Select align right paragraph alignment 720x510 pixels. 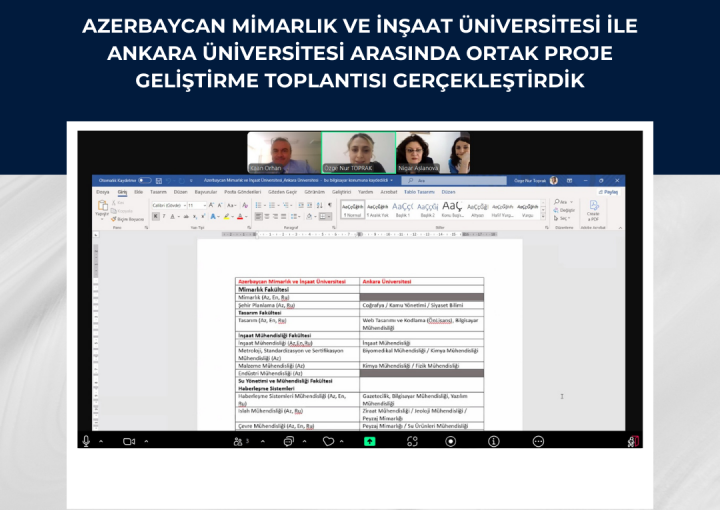click(x=275, y=216)
